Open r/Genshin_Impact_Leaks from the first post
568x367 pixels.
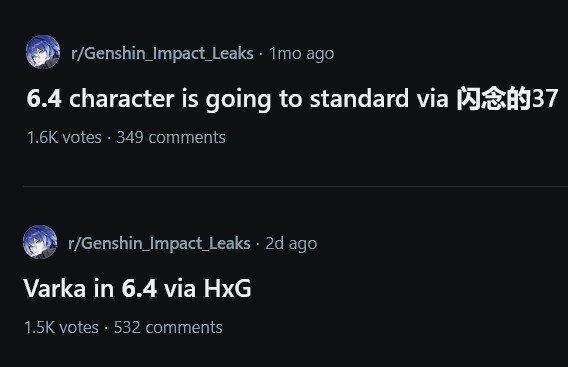[162, 54]
